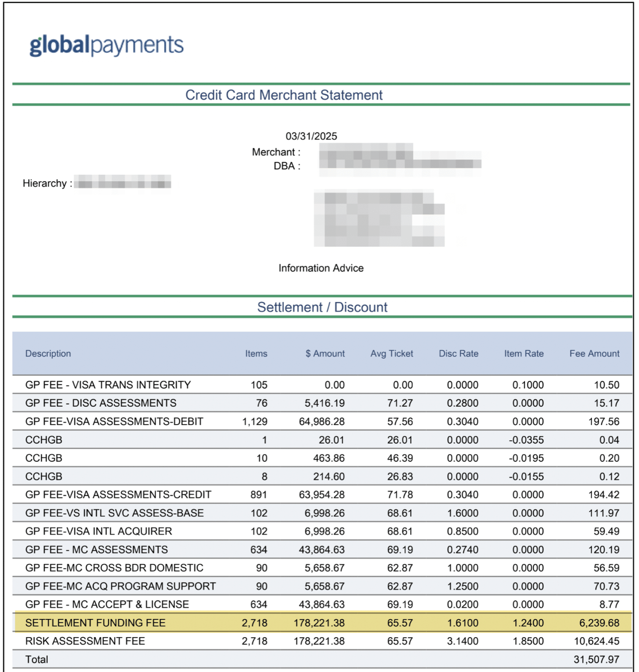The image size is (639, 672).
Task: Open the Settlement / Discount section header
Action: click(321, 307)
